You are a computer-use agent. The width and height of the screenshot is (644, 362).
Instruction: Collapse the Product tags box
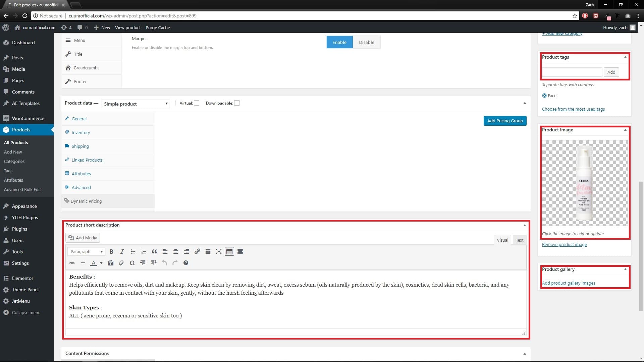coord(625,57)
